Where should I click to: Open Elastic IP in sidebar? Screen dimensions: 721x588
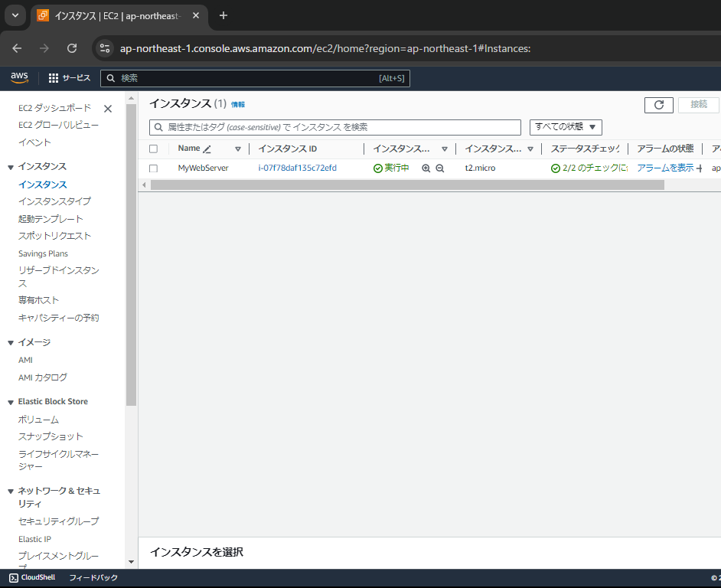tap(35, 539)
